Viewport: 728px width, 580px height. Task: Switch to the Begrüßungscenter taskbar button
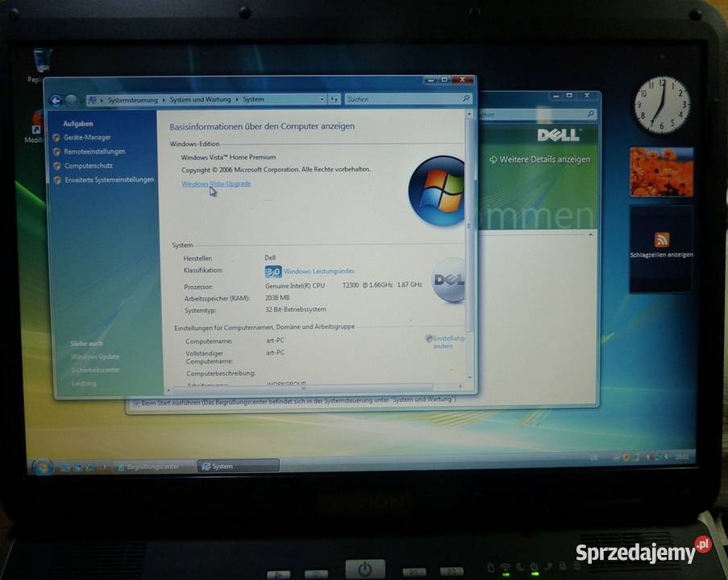(x=149, y=466)
